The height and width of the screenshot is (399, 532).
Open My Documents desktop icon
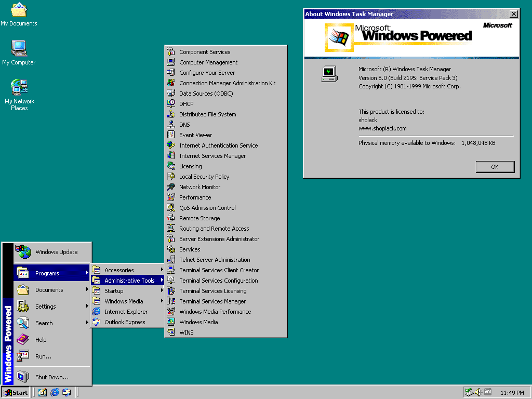(19, 14)
